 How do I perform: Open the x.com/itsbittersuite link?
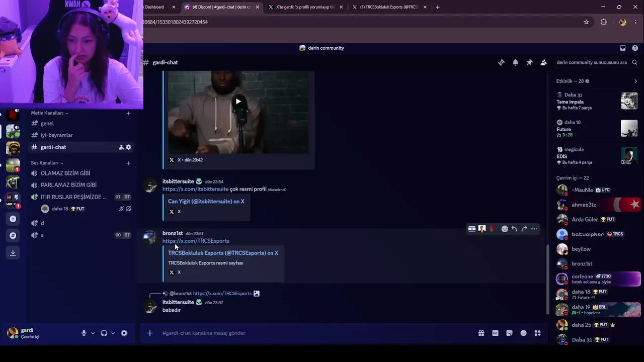click(195, 189)
